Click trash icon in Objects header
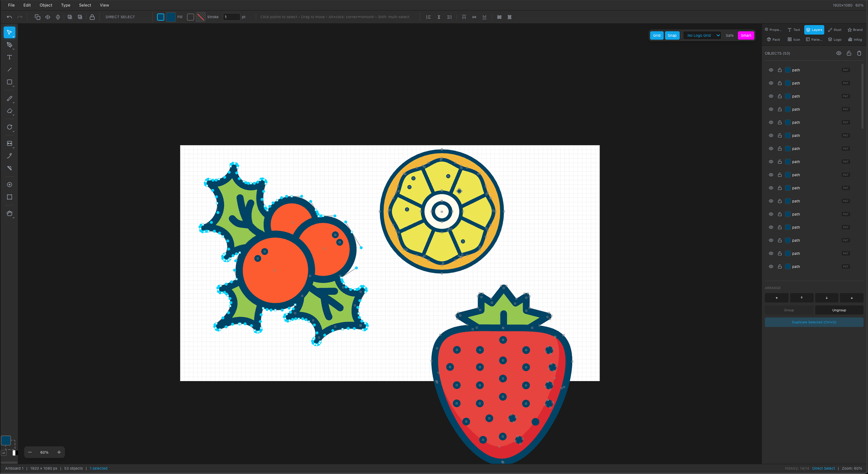Image resolution: width=868 pixels, height=474 pixels. (859, 53)
